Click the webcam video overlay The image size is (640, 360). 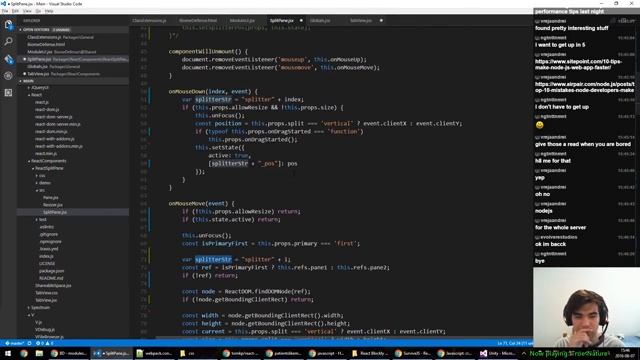point(586,307)
